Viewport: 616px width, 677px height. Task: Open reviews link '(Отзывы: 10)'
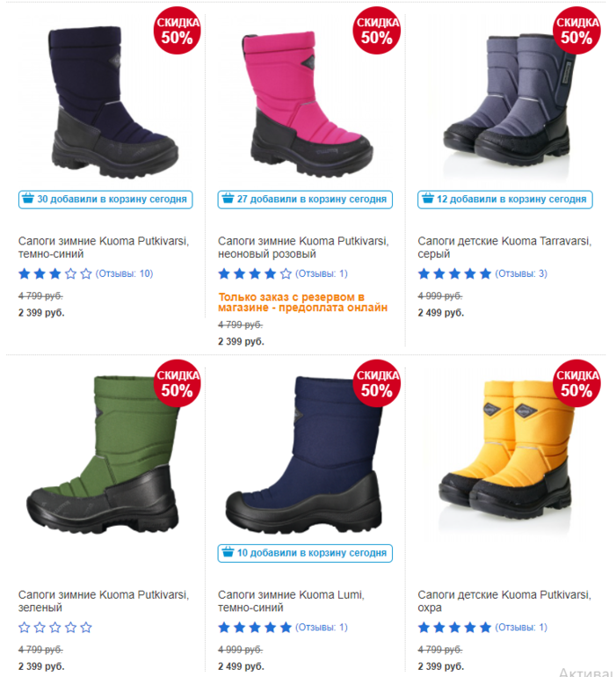(124, 273)
